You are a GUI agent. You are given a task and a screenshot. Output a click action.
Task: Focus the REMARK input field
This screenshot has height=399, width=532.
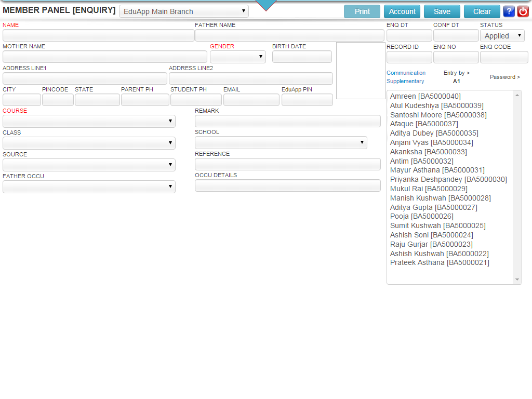[288, 121]
